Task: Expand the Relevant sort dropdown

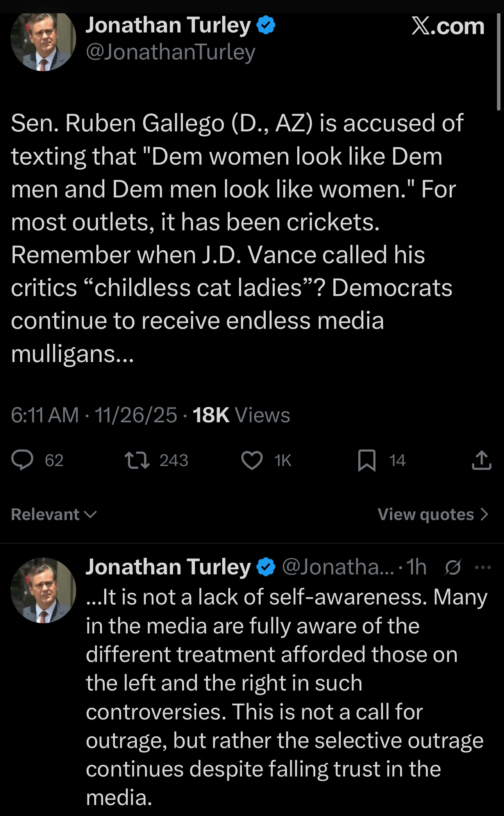Action: [54, 515]
